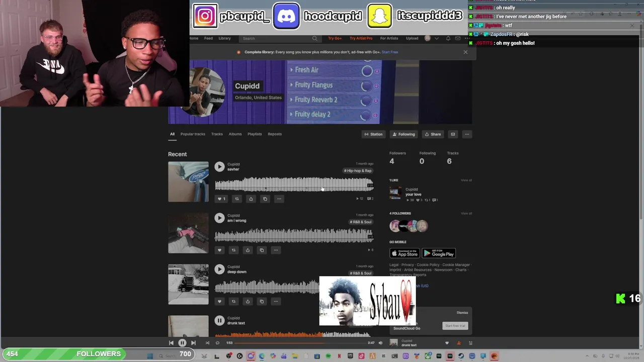Like the "deep down" track
The width and height of the screenshot is (644, 362).
219,301
